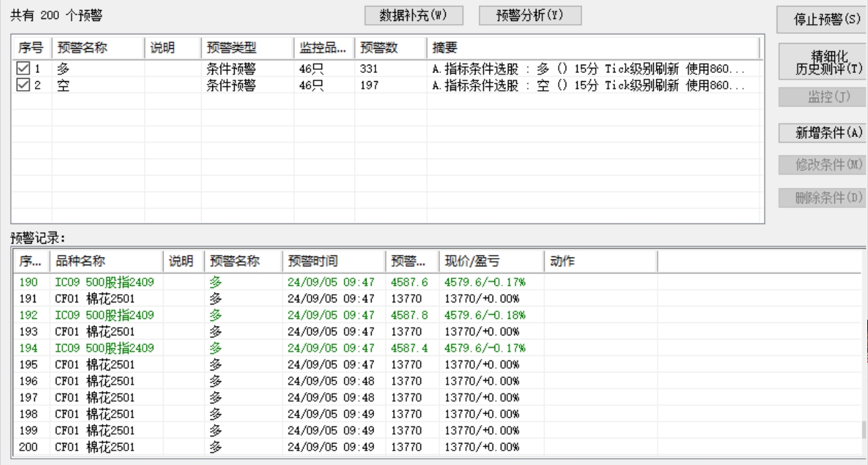Toggle checkbox for alert condition 2 空
868x465 pixels.
[22, 86]
